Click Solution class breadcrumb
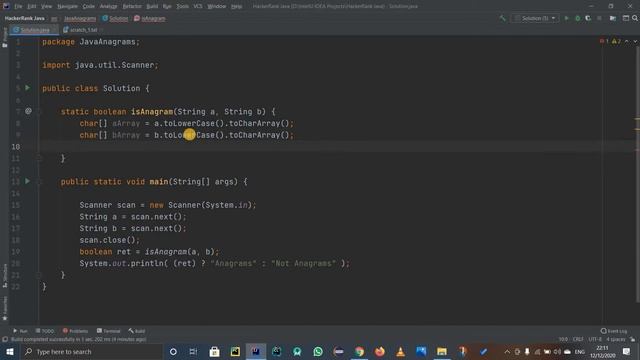 tap(115, 18)
